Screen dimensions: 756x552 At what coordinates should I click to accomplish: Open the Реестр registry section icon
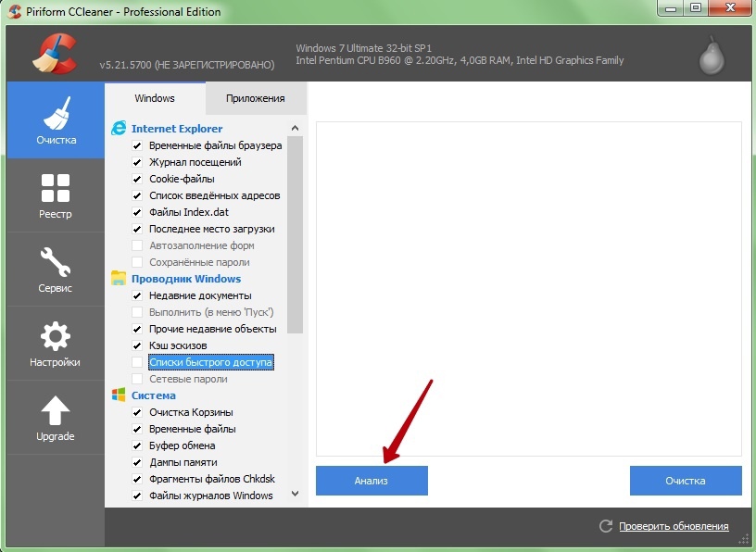56,187
